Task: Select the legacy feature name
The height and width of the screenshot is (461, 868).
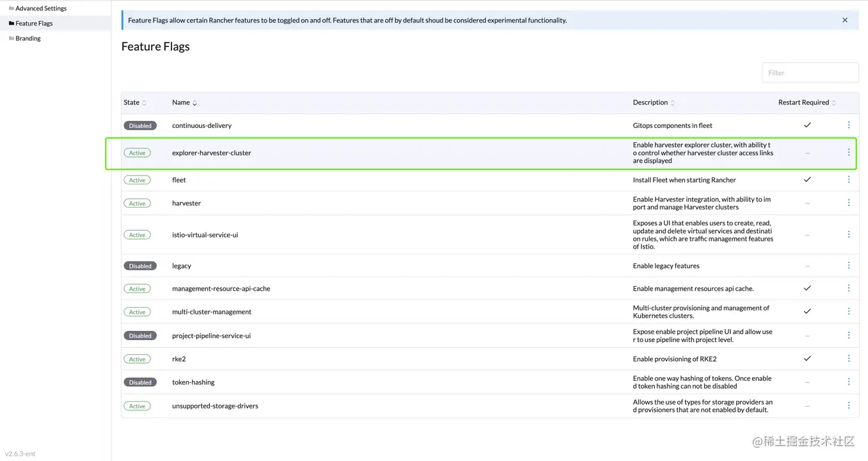Action: pos(182,266)
